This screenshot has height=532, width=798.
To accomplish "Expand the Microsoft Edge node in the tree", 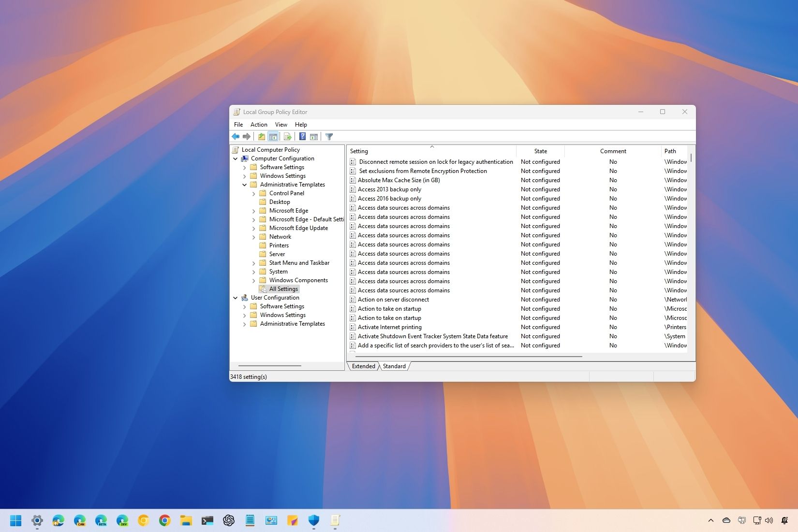I will [x=253, y=211].
